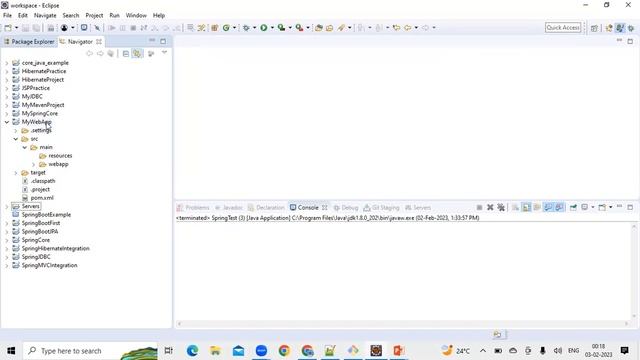The image size is (640, 360).
Task: Click the green Run button in toolbar
Action: coord(264,28)
